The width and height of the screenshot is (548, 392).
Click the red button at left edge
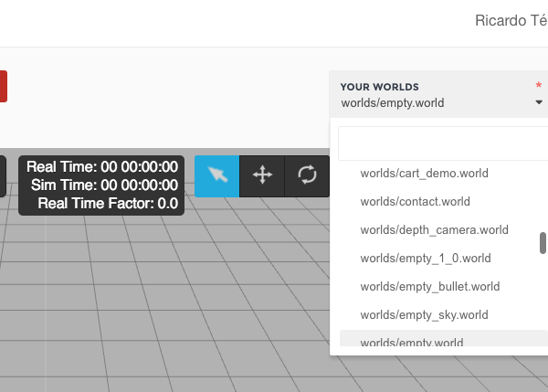(x=3, y=87)
